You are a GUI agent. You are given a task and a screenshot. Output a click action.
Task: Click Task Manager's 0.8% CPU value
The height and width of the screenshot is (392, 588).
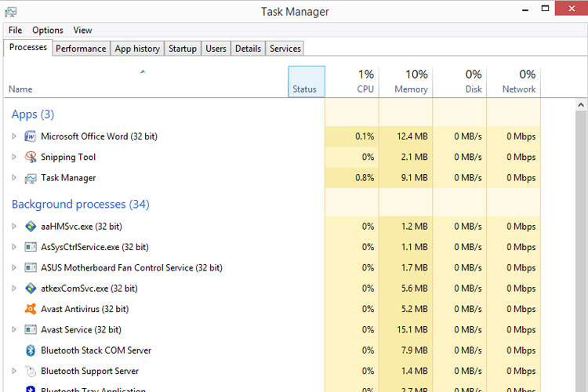coord(365,178)
